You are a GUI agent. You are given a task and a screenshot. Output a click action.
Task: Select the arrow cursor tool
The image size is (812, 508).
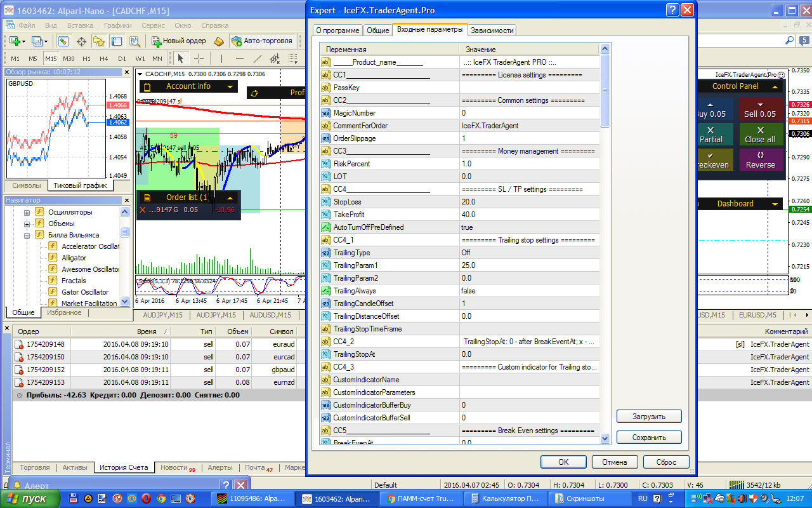[x=180, y=58]
